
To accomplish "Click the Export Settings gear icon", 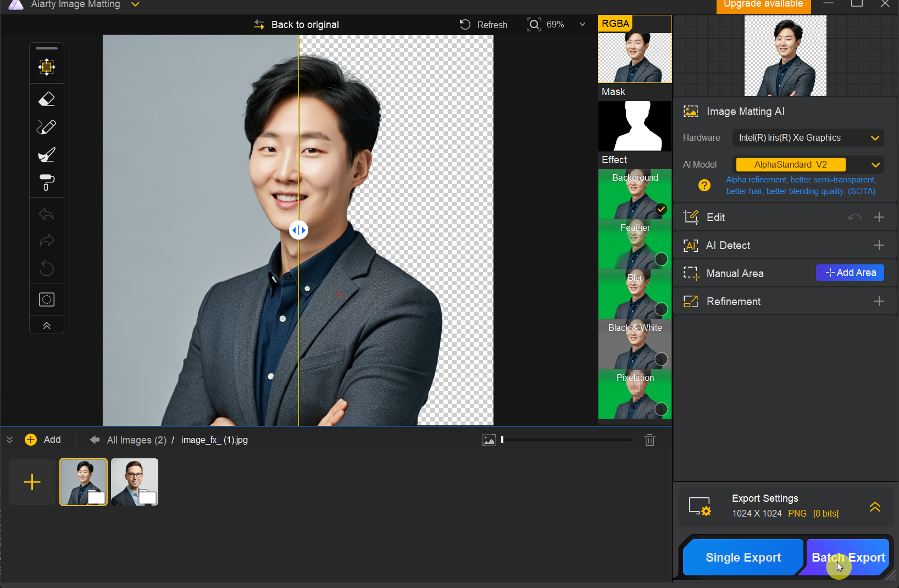I will [x=700, y=507].
